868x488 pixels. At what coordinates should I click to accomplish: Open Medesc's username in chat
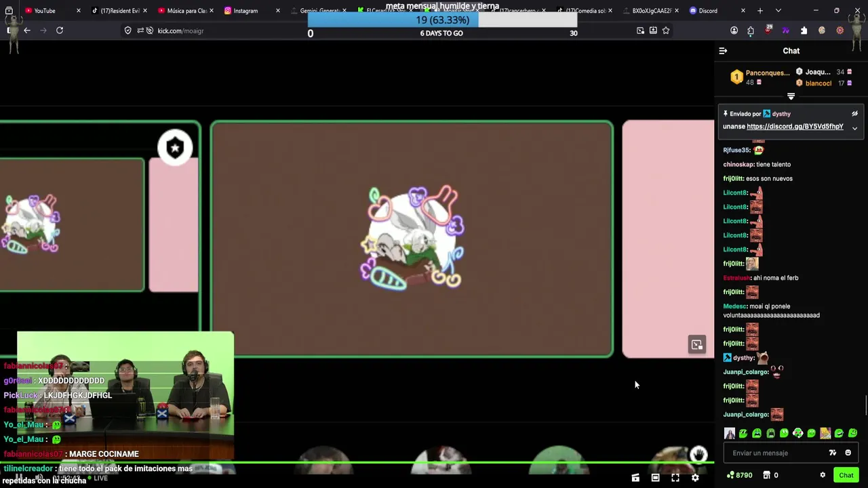click(734, 306)
